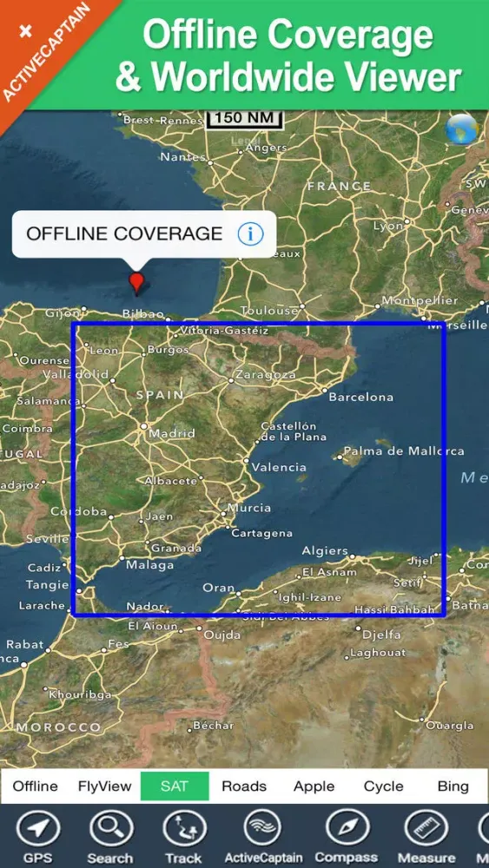Click the Ouargla city label
Viewport: 489px width, 868px height.
(450, 725)
